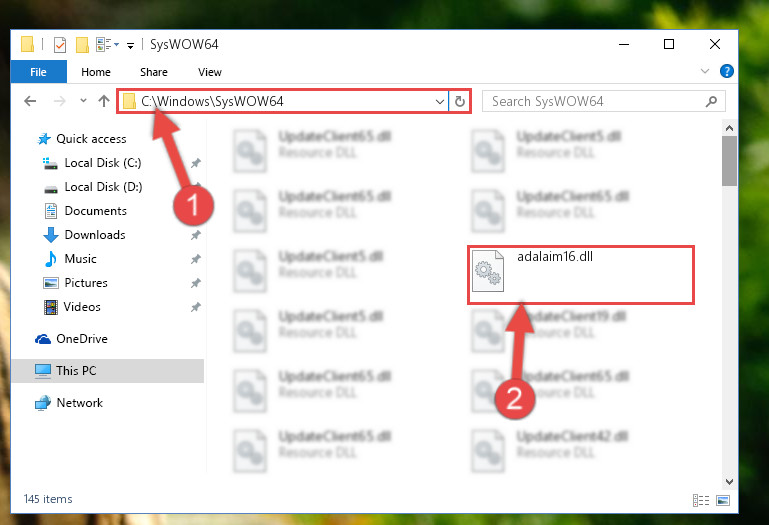Image resolution: width=769 pixels, height=525 pixels.
Task: Select the adalaim16.dll file
Action: coord(580,275)
